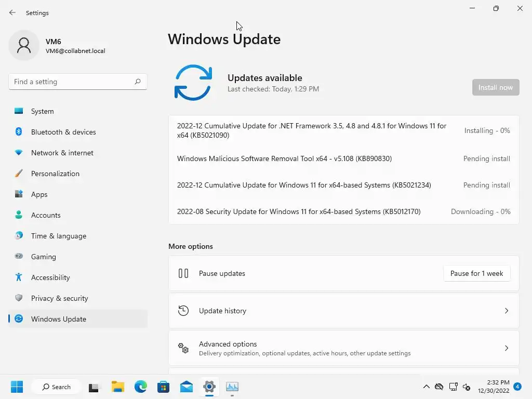Click the Bluetooth icon in sidebar
This screenshot has height=399, width=532.
(19, 131)
